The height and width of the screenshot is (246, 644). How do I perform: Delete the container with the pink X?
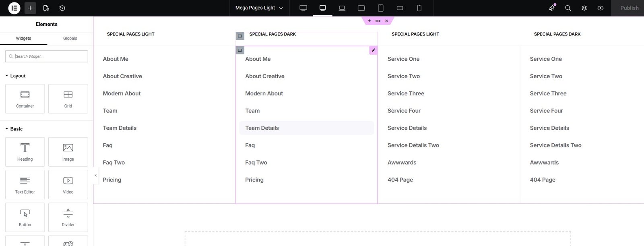[386, 21]
